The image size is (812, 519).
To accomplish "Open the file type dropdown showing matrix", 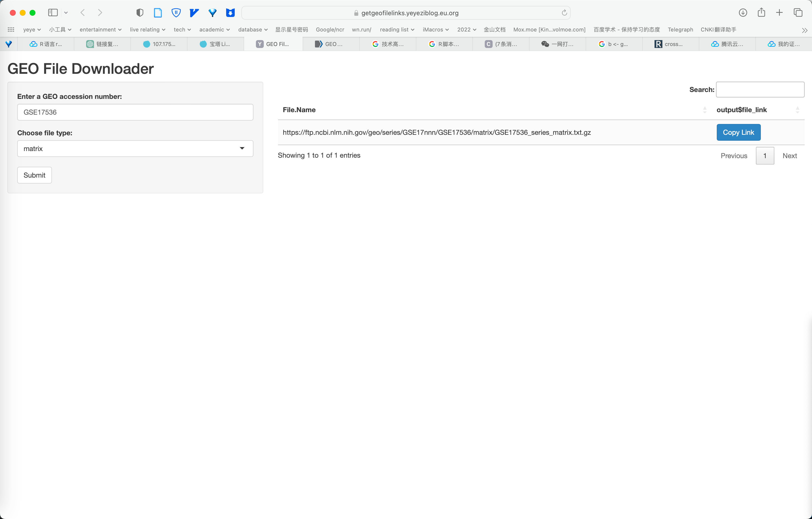I will pyautogui.click(x=135, y=149).
